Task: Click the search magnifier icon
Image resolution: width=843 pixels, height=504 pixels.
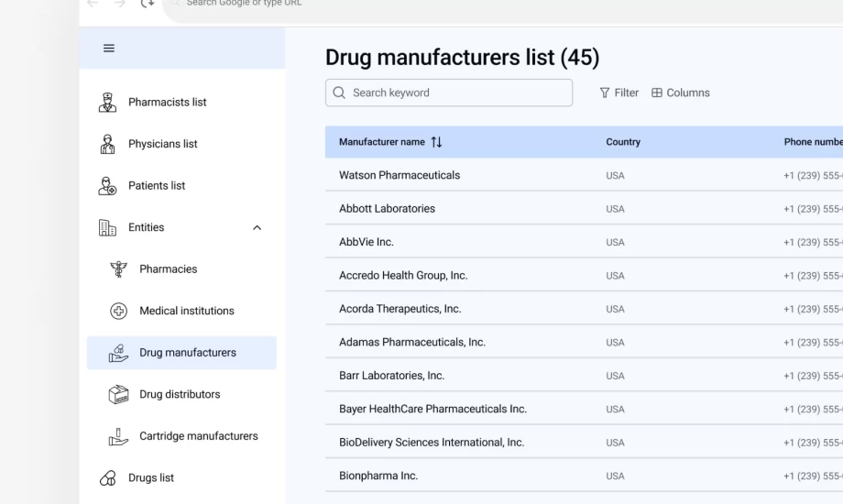Action: pos(339,93)
